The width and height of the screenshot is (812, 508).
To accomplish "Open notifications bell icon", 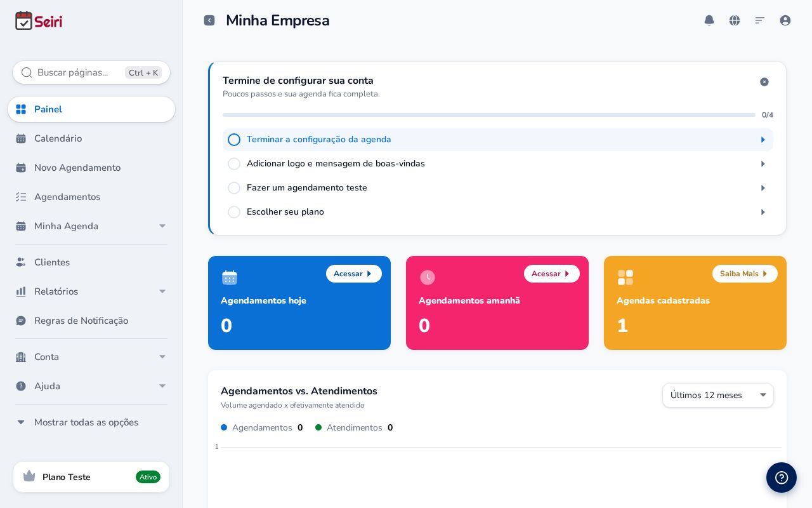I will click(x=709, y=20).
